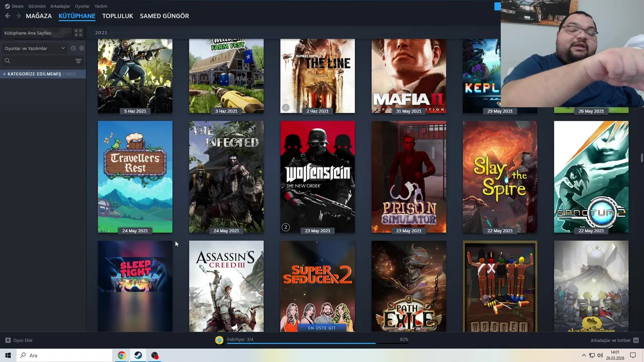Open the Arkadaşlar menu
644x362 pixels.
(60, 6)
